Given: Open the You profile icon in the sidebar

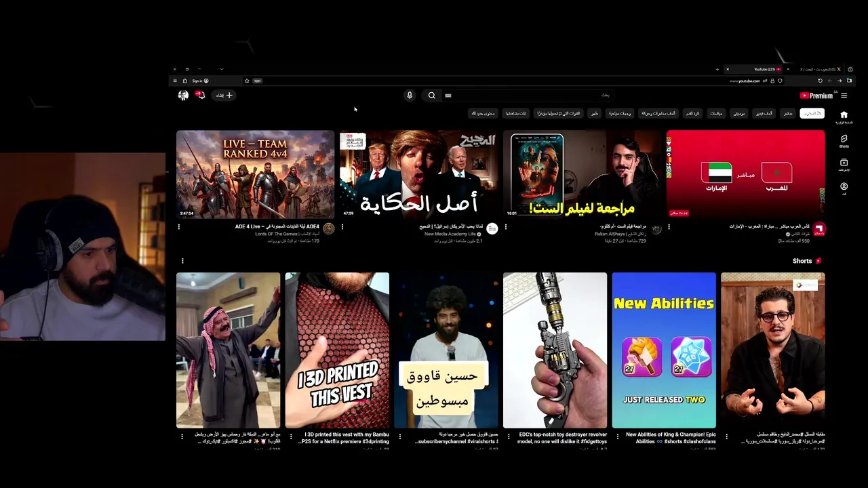Looking at the screenshot, I should 844,186.
